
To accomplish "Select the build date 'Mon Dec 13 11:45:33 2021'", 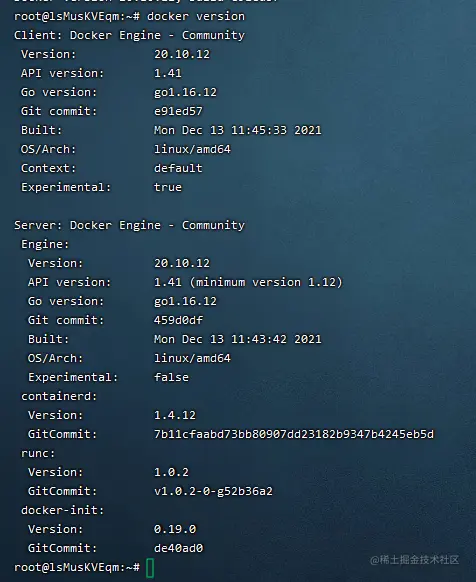I will coord(238,130).
